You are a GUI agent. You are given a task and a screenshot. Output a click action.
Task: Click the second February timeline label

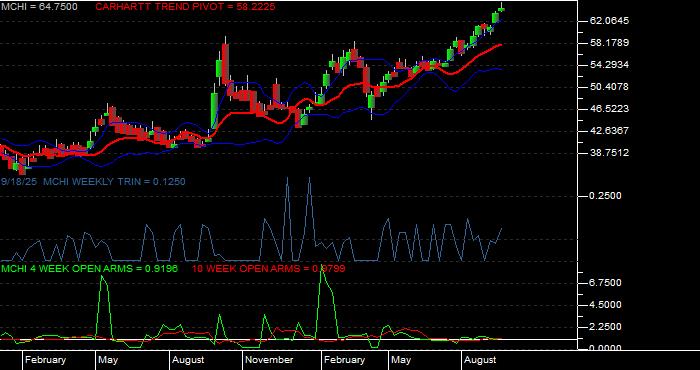tap(345, 360)
